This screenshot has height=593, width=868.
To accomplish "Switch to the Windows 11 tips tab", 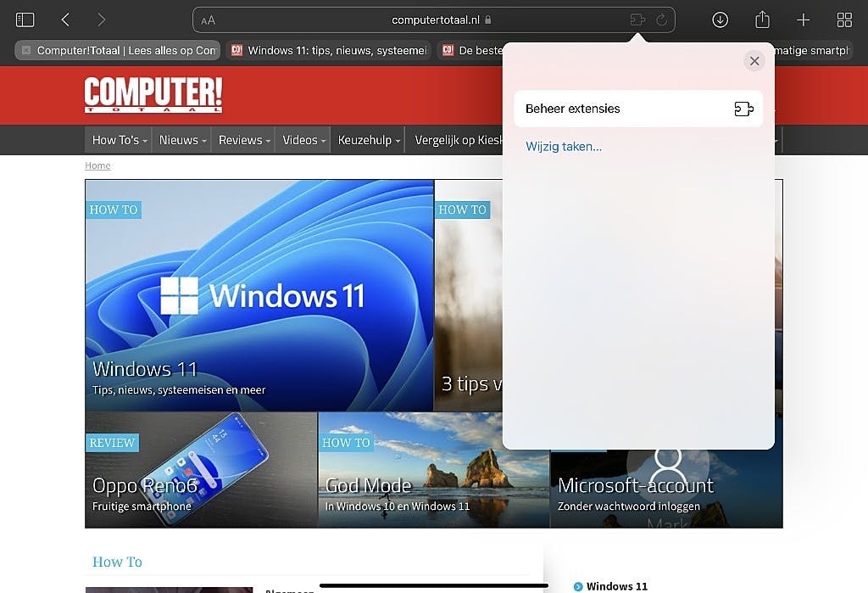I will (x=330, y=50).
